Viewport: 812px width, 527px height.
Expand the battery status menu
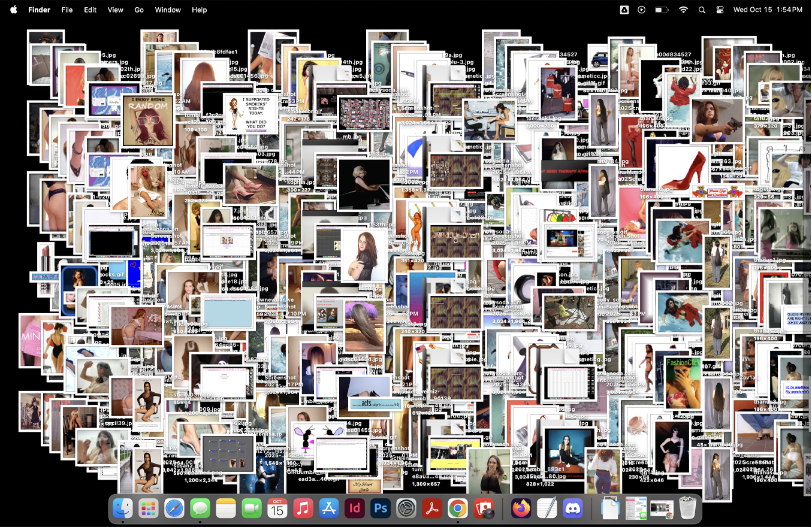point(662,10)
